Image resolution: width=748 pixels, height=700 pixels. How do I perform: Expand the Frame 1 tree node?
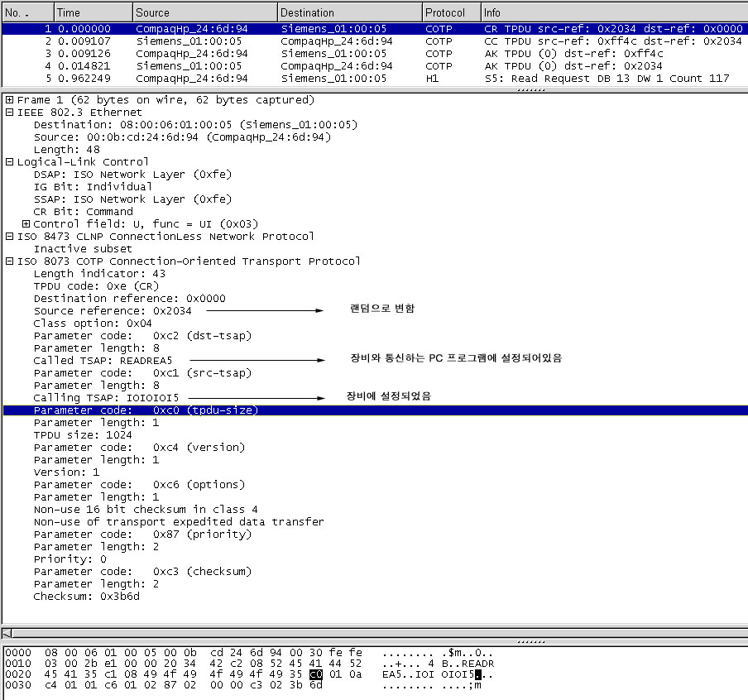[x=9, y=100]
